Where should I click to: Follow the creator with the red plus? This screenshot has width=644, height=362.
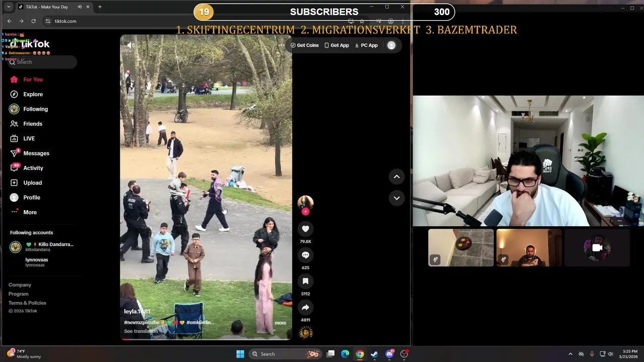pyautogui.click(x=305, y=212)
